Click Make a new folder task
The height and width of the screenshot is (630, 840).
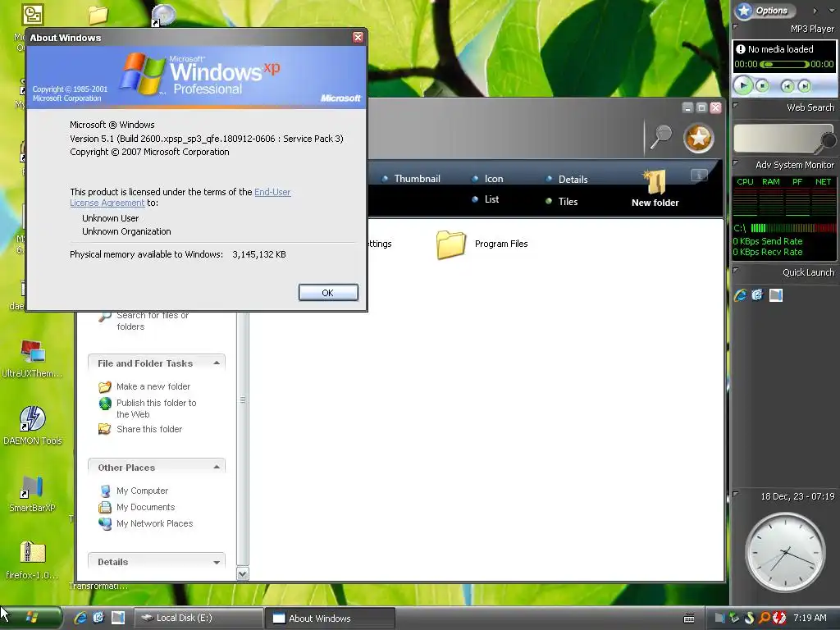[x=144, y=387]
